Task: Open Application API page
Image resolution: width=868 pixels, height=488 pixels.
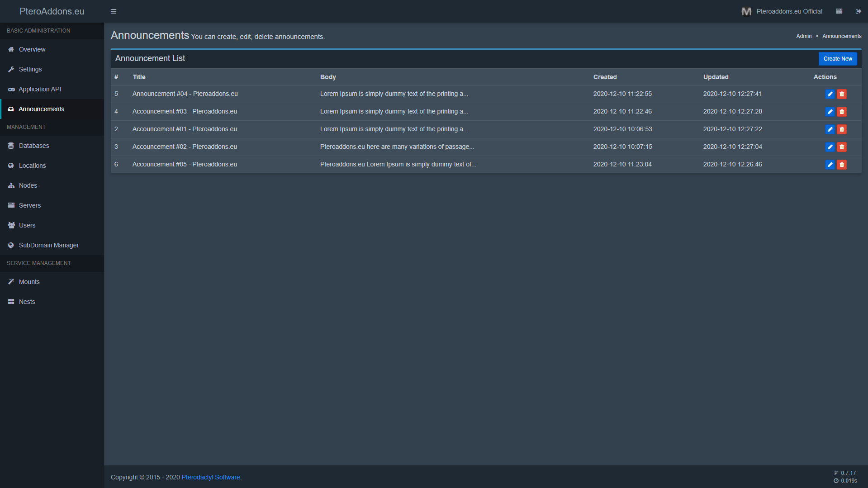Action: [x=40, y=89]
